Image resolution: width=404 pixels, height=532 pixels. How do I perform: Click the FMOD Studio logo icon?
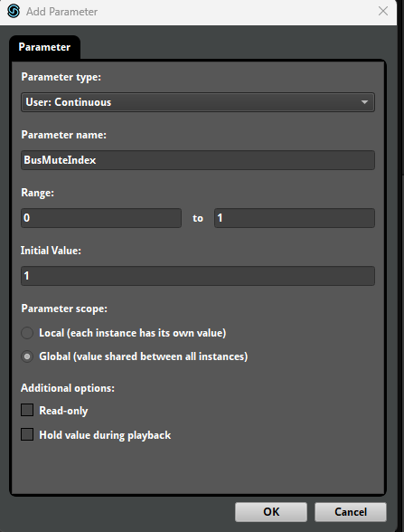point(14,11)
